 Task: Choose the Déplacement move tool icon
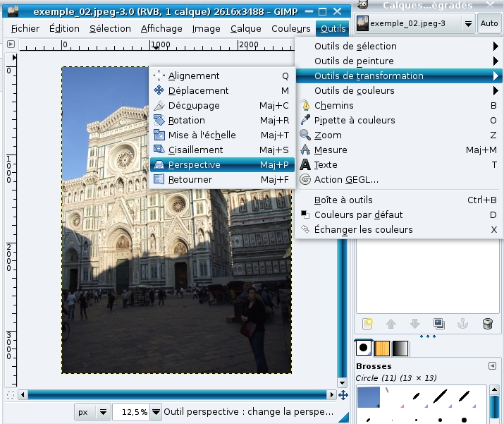[x=159, y=90]
